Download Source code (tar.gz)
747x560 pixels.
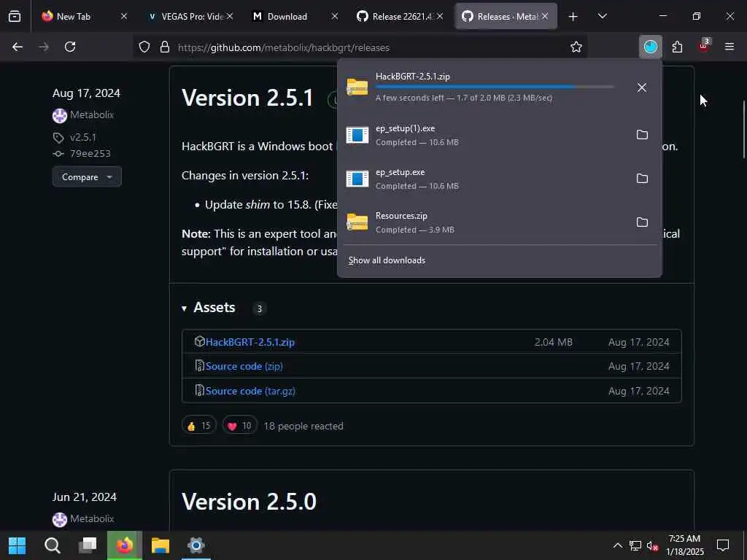[250, 391]
